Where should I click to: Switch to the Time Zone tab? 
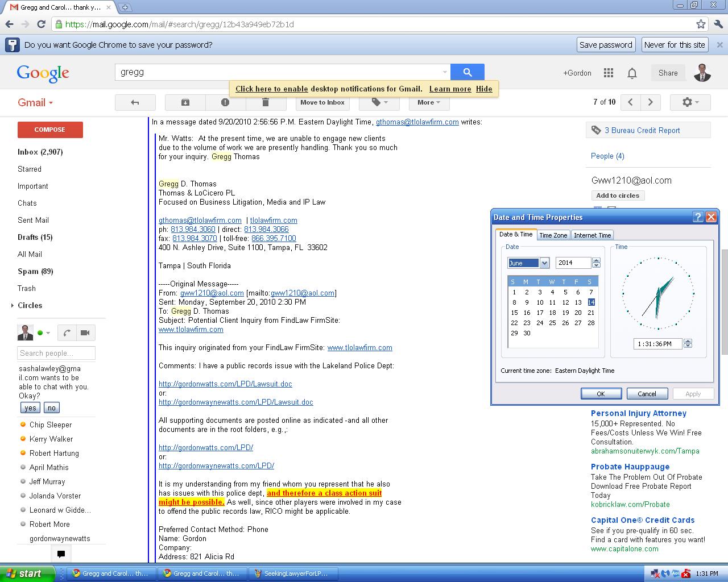click(553, 235)
